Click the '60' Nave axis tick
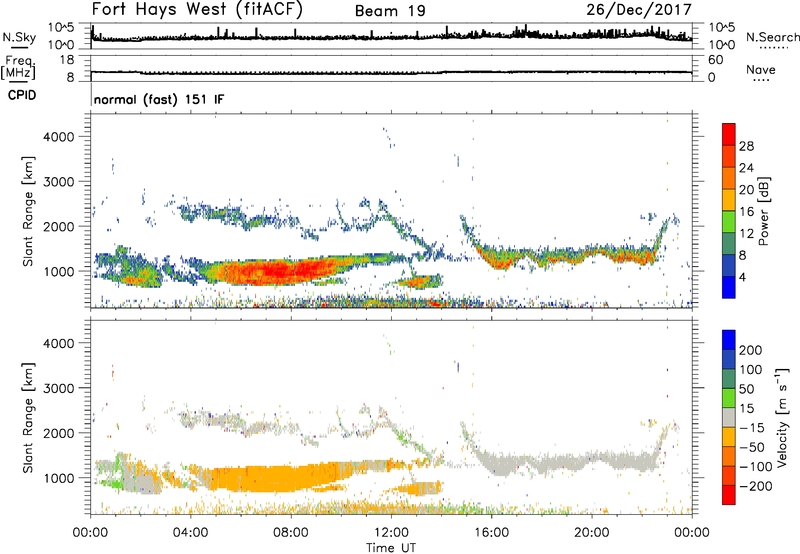The image size is (800, 554). click(715, 60)
